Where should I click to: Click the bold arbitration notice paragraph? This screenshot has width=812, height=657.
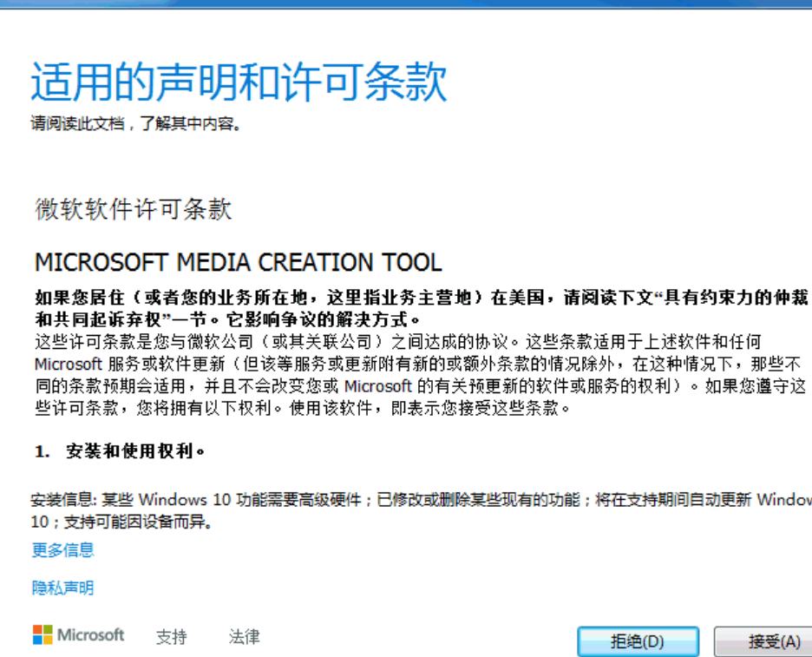pos(416,307)
